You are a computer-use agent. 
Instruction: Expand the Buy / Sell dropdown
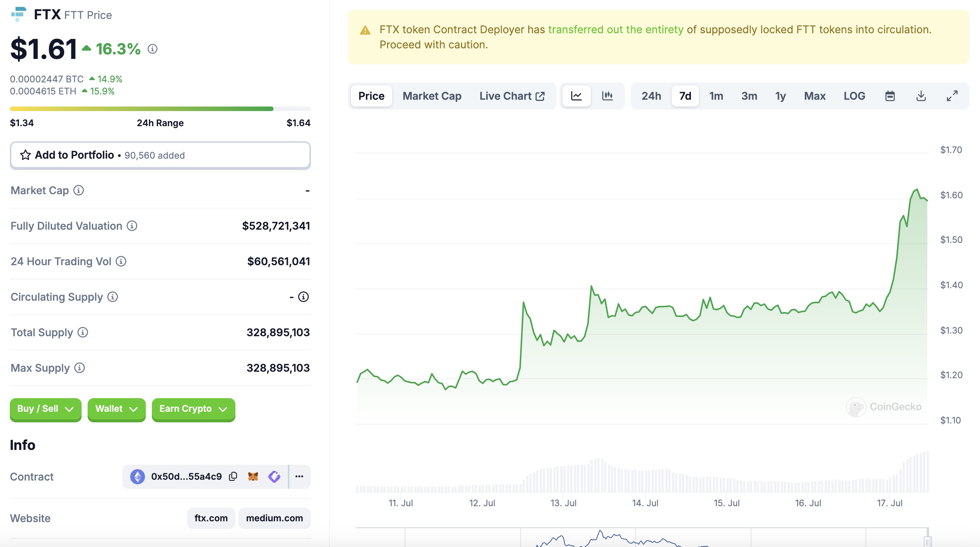pyautogui.click(x=46, y=409)
